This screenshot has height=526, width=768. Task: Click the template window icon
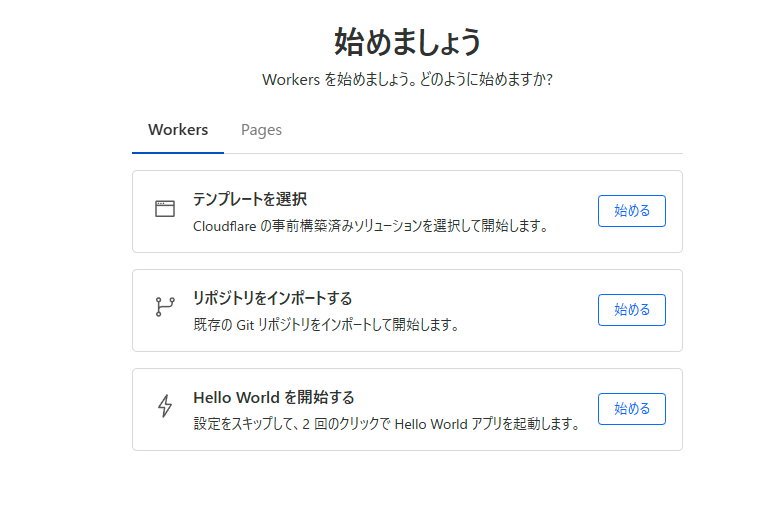point(165,209)
